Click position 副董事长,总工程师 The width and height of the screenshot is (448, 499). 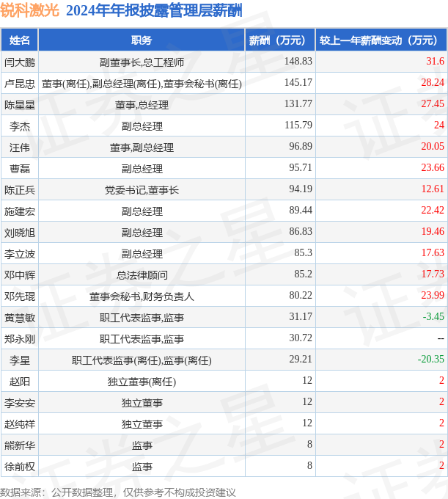(x=142, y=62)
